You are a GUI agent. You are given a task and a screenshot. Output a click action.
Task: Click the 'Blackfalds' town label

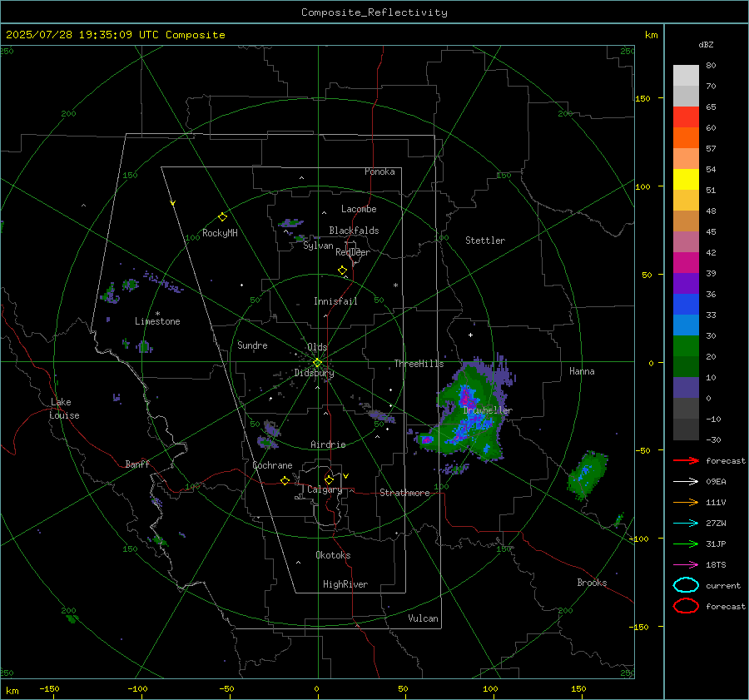(354, 231)
